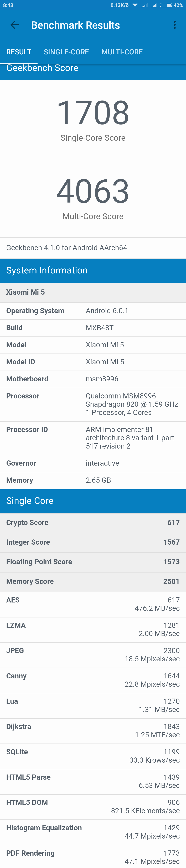Viewport: 186px width, 868px height.
Task: Tap the cellular signal bars icon
Action: click(144, 5)
